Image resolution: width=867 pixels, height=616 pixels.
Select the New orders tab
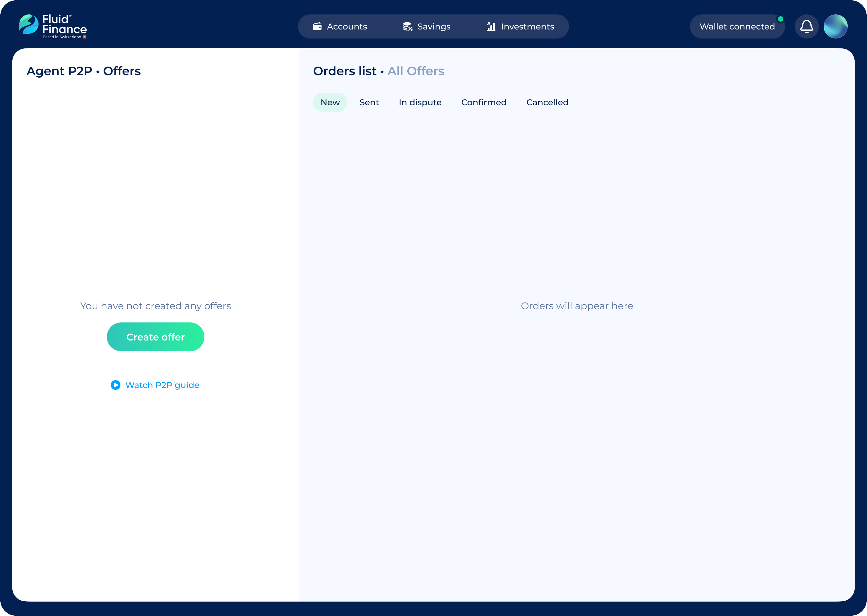[330, 102]
